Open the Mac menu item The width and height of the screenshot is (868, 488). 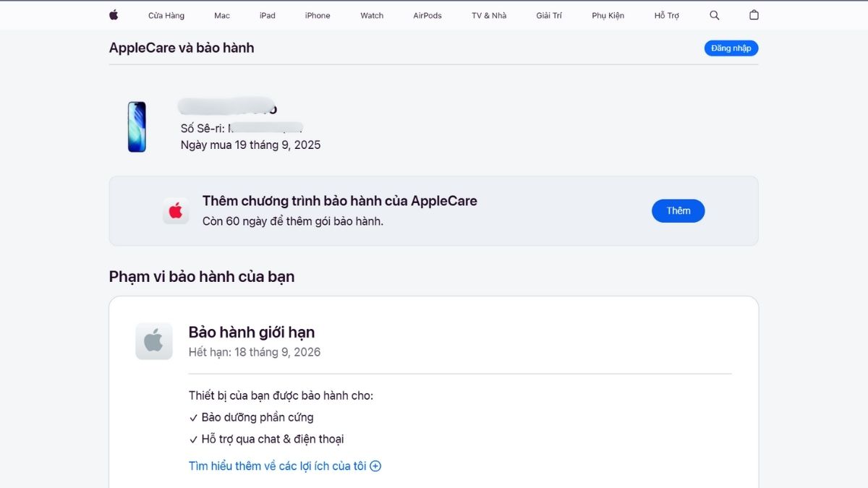point(222,15)
